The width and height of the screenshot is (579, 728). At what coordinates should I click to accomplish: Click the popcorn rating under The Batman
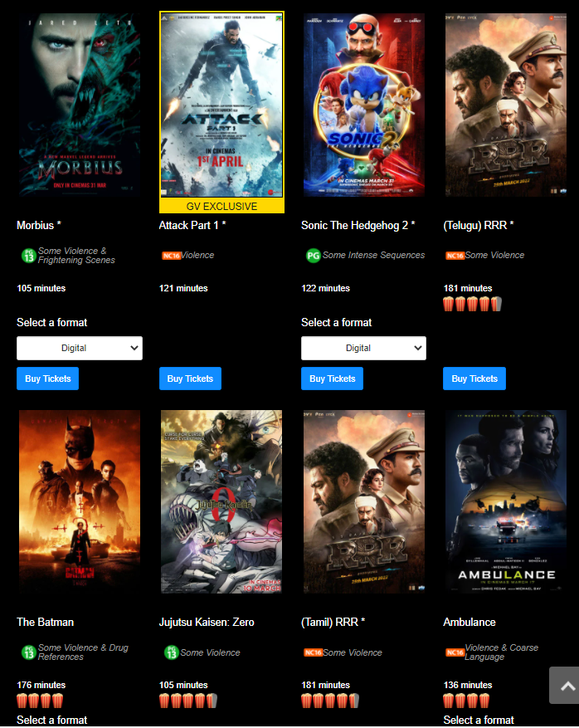click(x=40, y=701)
